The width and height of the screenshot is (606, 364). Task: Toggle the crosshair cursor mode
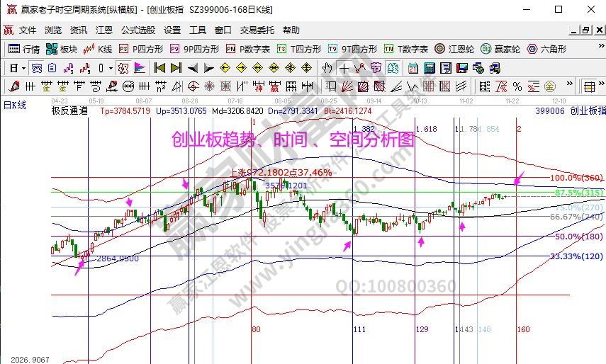(344, 68)
